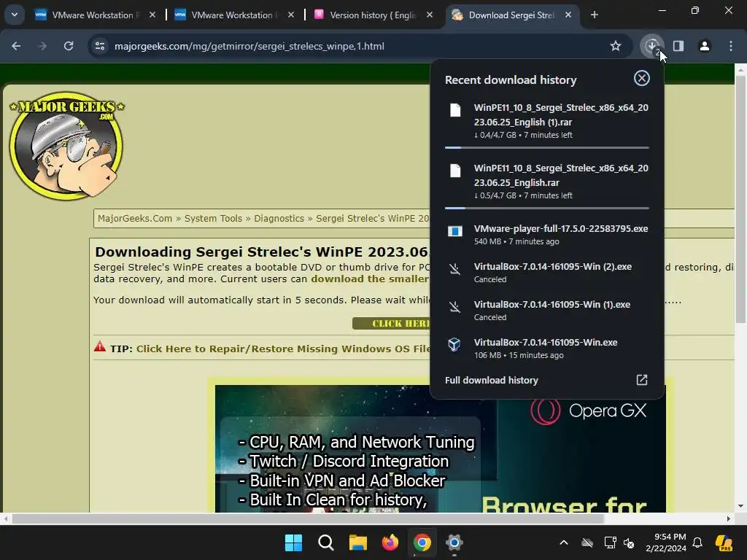747x560 pixels.
Task: Close the Download Sergei Strelec tab
Action: [x=568, y=15]
